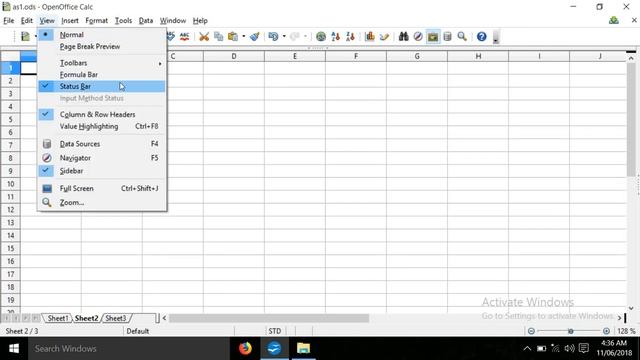The height and width of the screenshot is (360, 640).
Task: Open the Undo history dropdown arrow
Action: point(284,37)
